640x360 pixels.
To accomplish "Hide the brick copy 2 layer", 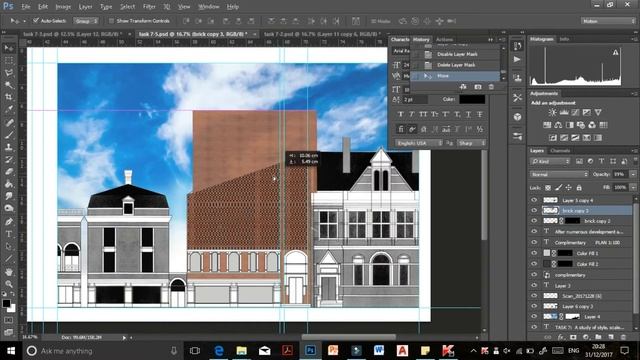I will [534, 220].
